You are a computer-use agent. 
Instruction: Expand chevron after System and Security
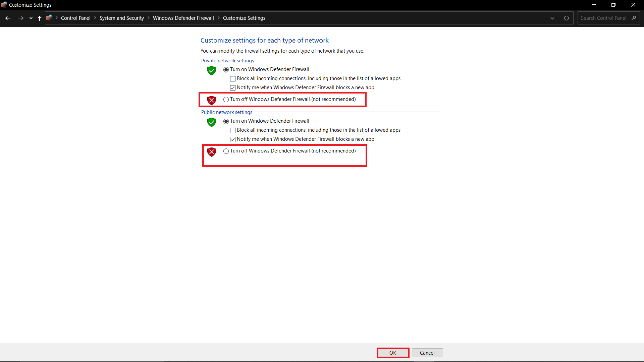point(148,18)
